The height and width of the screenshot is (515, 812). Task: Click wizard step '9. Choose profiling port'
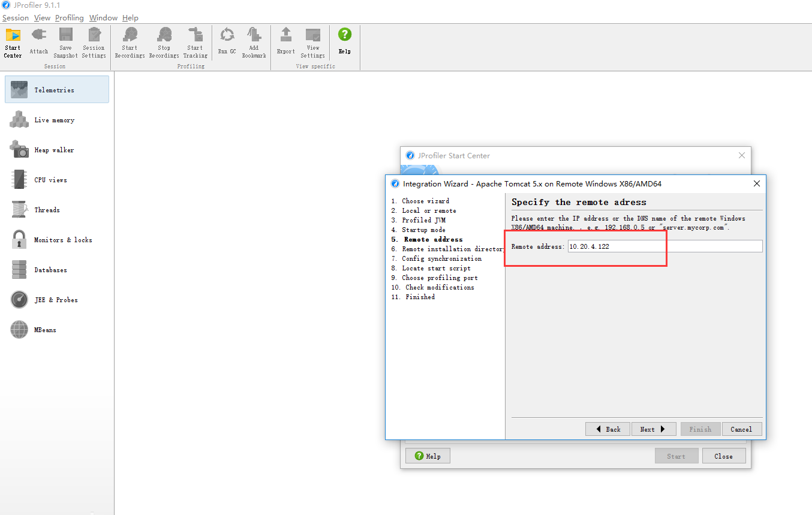coord(435,278)
